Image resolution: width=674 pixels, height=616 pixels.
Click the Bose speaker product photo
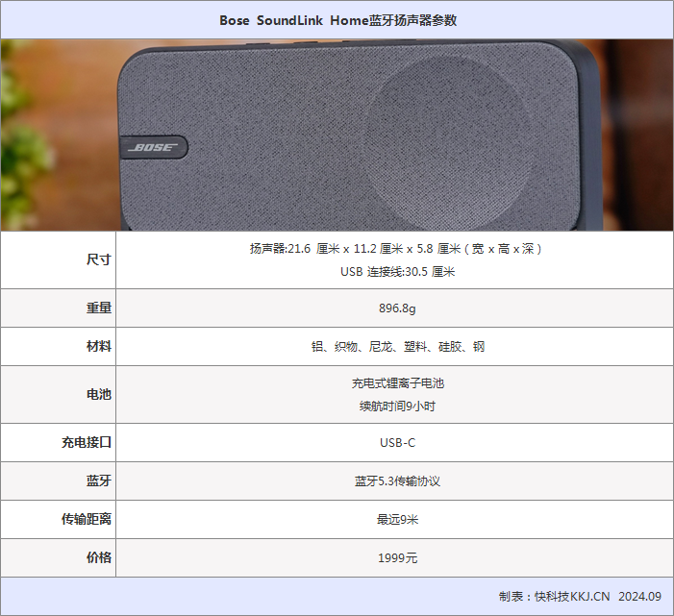337,135
